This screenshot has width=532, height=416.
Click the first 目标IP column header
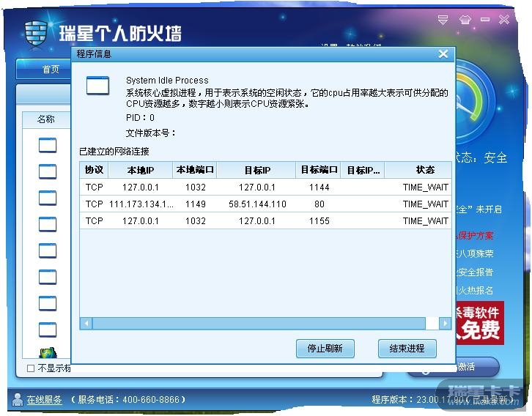(x=257, y=170)
